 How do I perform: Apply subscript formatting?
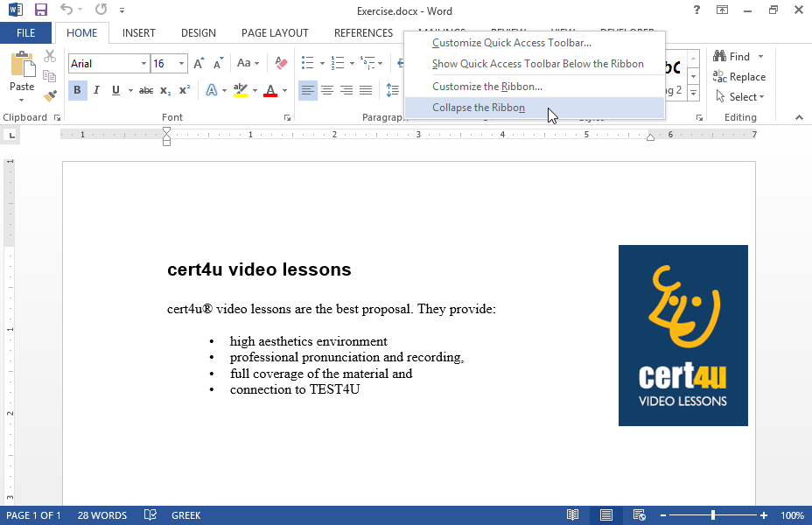click(165, 91)
